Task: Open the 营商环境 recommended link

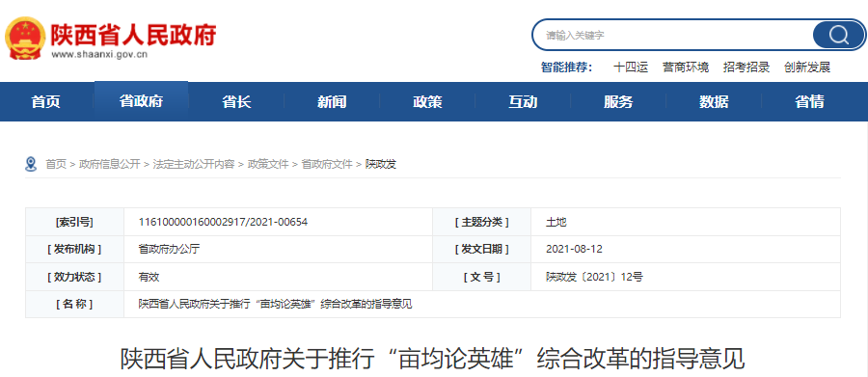Action: pyautogui.click(x=686, y=67)
